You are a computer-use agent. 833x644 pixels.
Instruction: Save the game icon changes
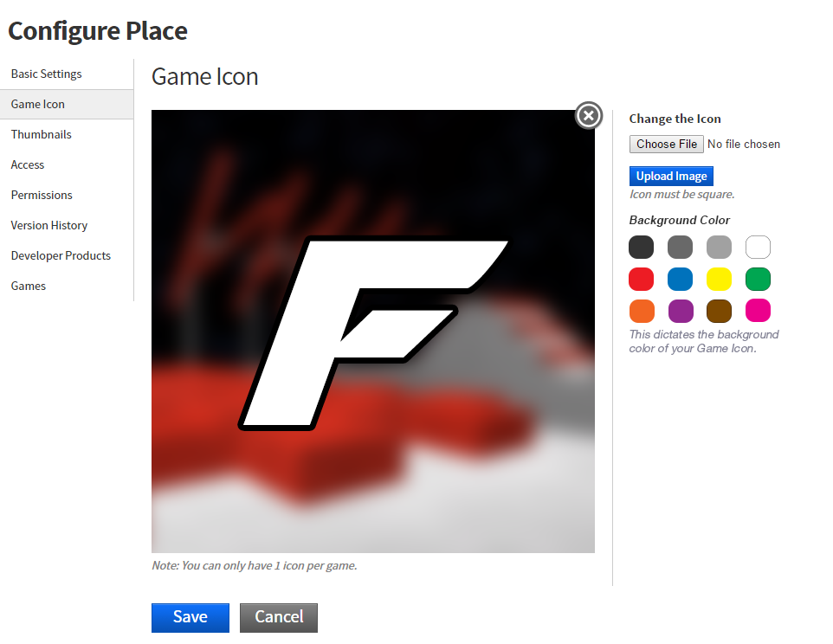(190, 617)
